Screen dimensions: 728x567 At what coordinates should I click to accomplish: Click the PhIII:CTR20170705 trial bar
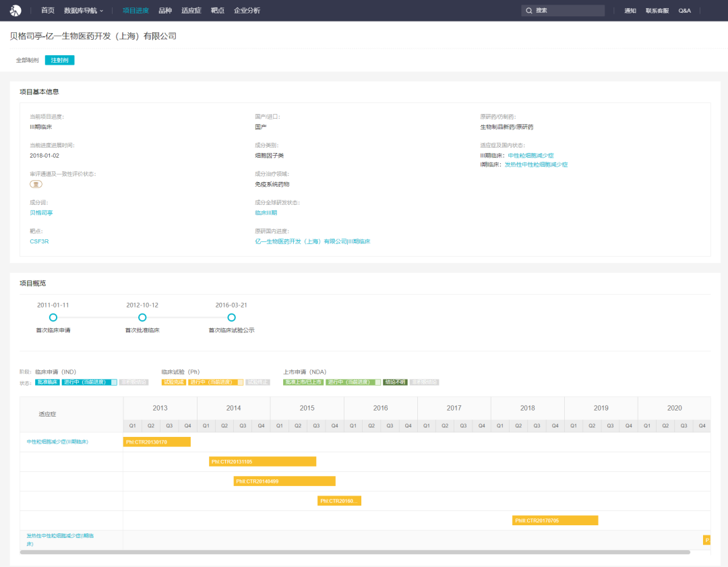click(555, 520)
